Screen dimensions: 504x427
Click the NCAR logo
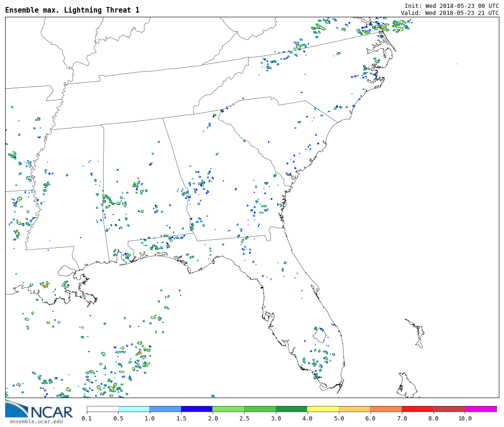(x=39, y=409)
